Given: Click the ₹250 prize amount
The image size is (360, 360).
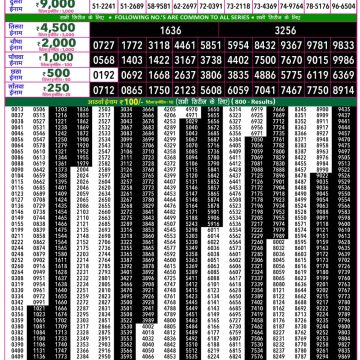Looking at the screenshot, I should pos(56,88).
